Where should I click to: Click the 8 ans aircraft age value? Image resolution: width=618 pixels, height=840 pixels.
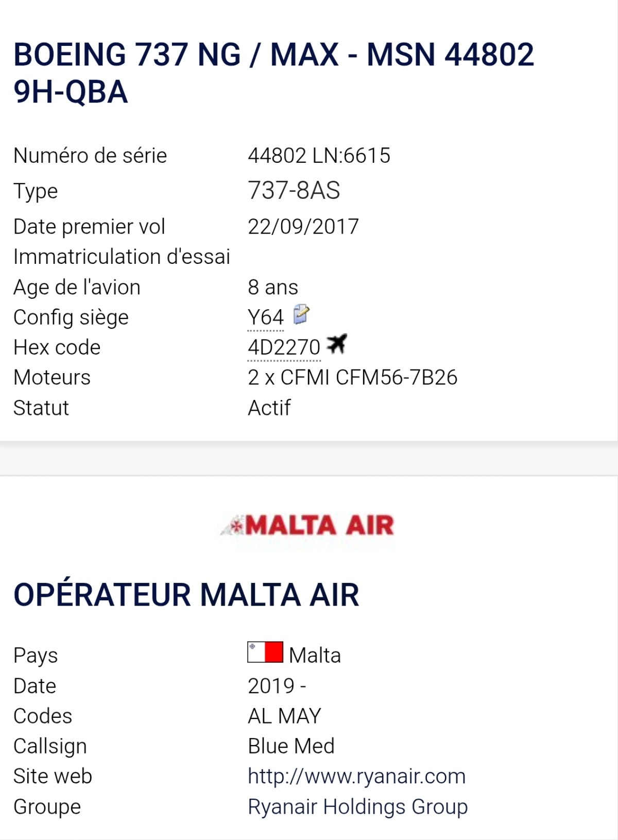(x=272, y=288)
